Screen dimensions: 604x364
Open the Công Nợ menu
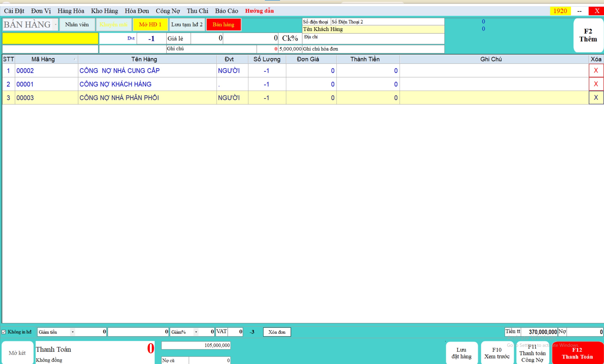click(x=168, y=11)
